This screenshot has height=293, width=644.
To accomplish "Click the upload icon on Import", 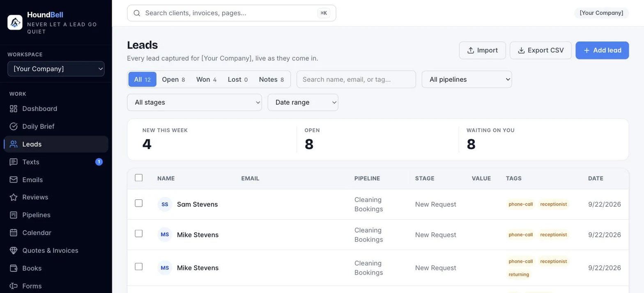I will tap(471, 50).
